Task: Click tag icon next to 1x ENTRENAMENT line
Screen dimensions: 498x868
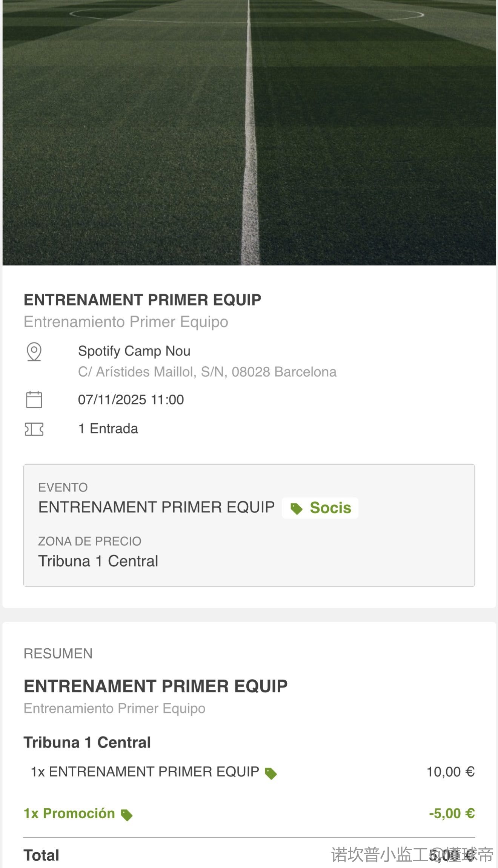Action: (x=271, y=773)
